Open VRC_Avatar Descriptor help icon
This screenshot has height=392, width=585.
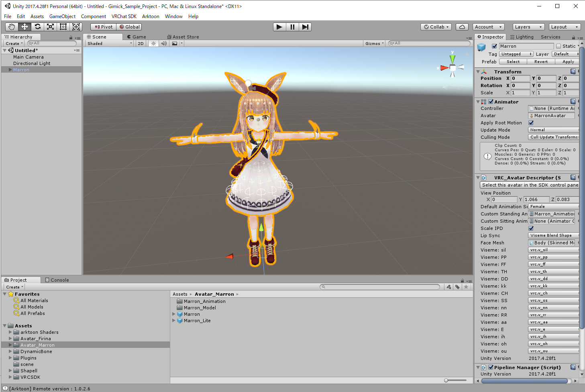[573, 177]
